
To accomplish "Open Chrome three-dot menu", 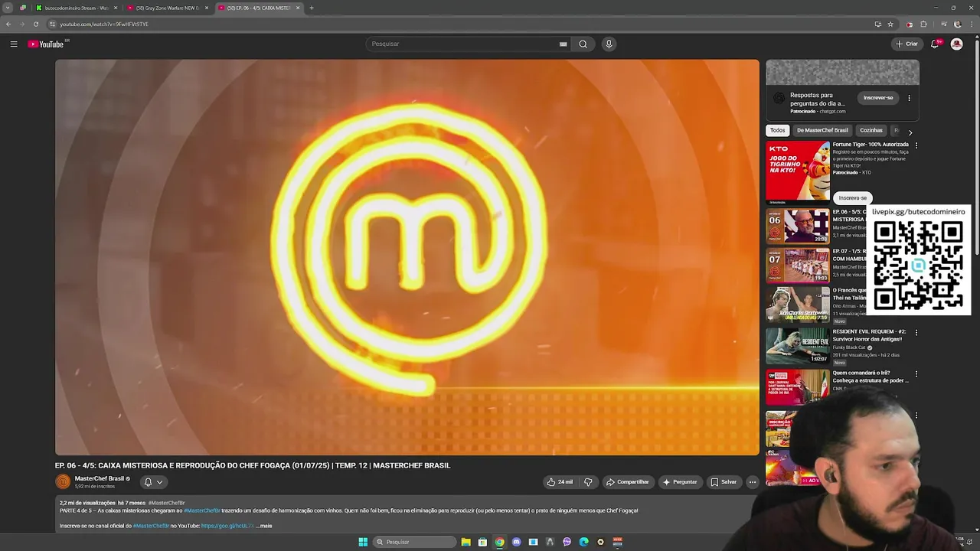I will coord(972,24).
